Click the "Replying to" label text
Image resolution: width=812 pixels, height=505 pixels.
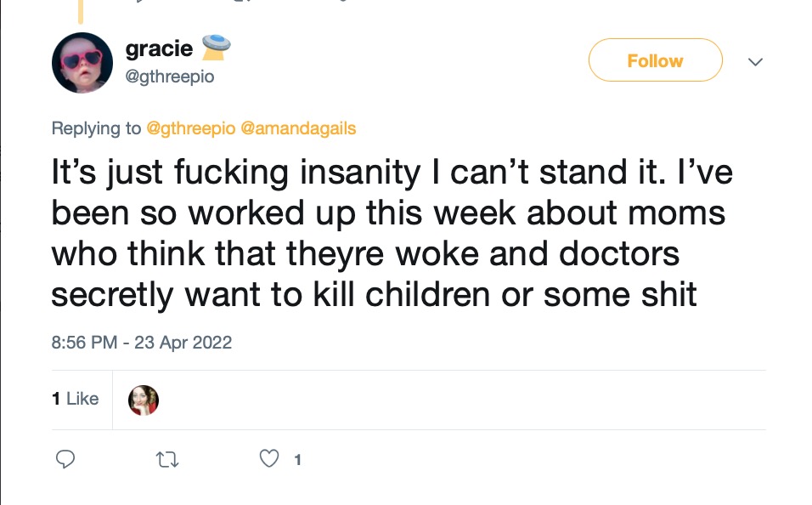click(96, 128)
